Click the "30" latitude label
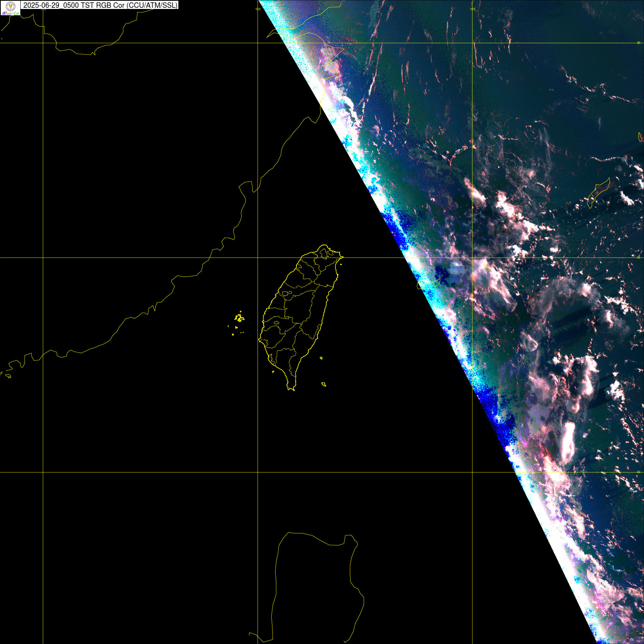Screen dimensions: 644x644 (639, 43)
